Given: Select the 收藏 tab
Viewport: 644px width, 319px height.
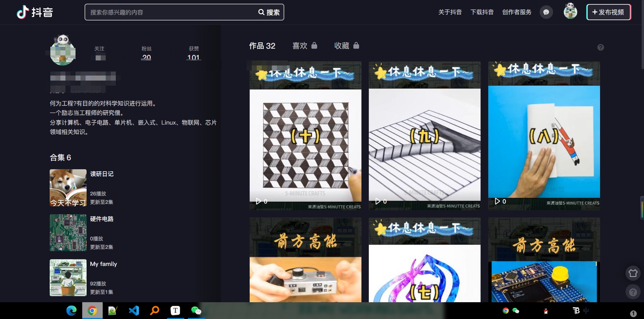Looking at the screenshot, I should point(342,46).
